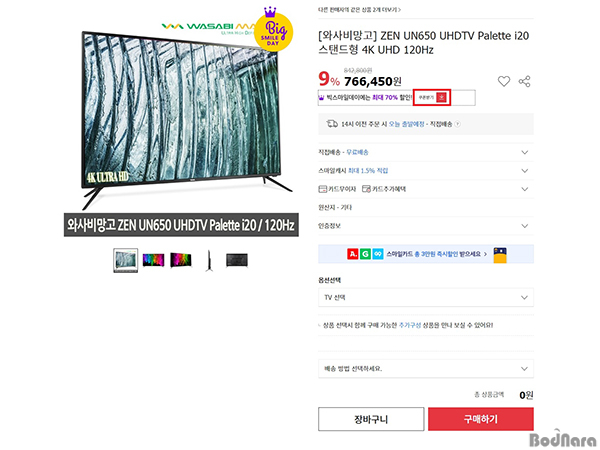Click the share icon
The width and height of the screenshot is (600, 450).
[524, 81]
